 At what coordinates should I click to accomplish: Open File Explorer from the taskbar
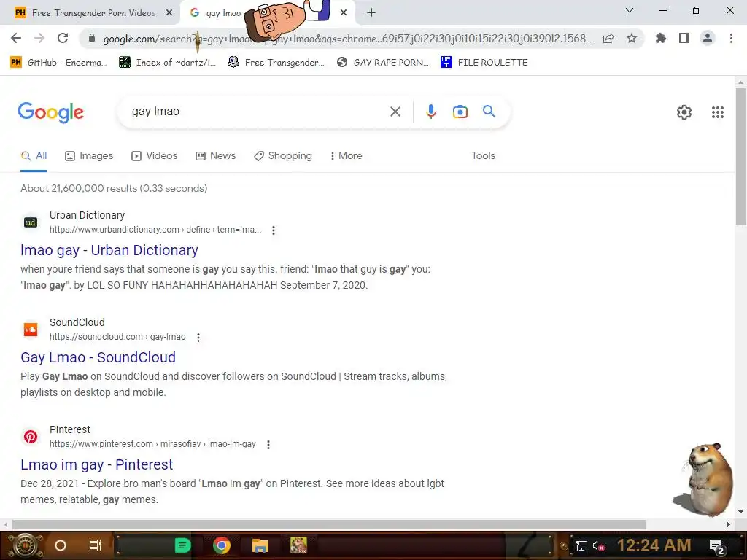pos(260,545)
